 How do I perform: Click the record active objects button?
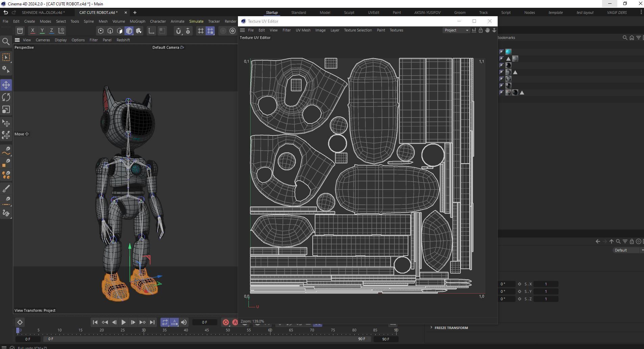pos(226,322)
